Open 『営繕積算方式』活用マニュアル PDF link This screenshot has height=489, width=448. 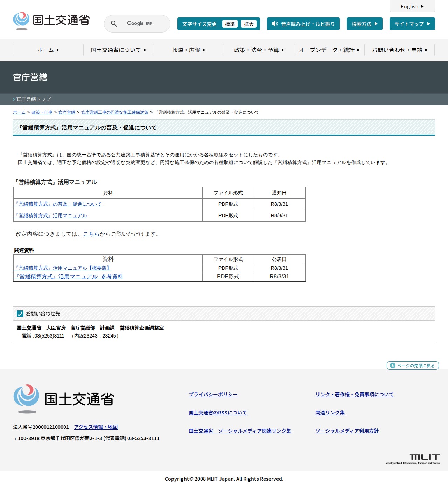pos(51,215)
